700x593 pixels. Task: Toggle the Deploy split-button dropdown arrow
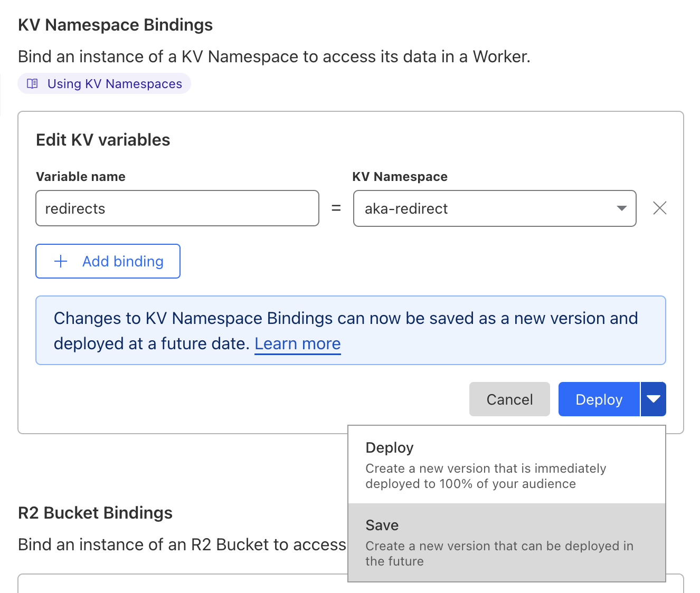(x=654, y=399)
